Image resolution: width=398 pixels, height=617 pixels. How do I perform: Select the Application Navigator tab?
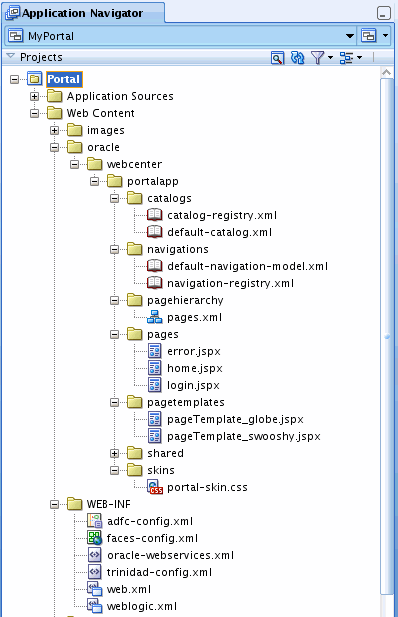coord(84,13)
